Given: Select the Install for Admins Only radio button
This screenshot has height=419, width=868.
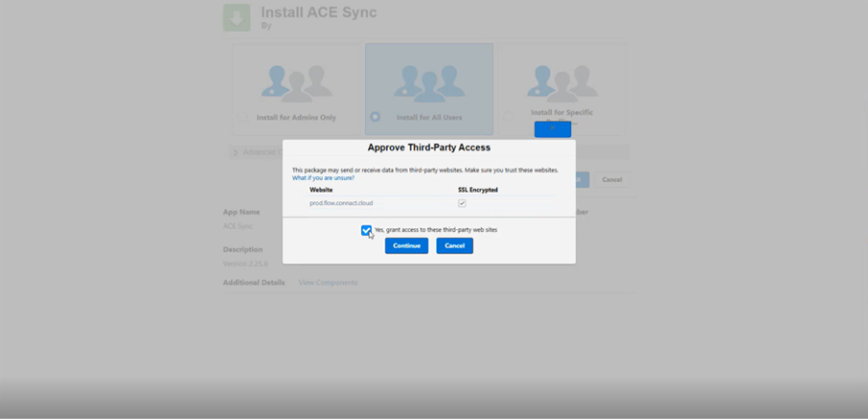Looking at the screenshot, I should (244, 118).
